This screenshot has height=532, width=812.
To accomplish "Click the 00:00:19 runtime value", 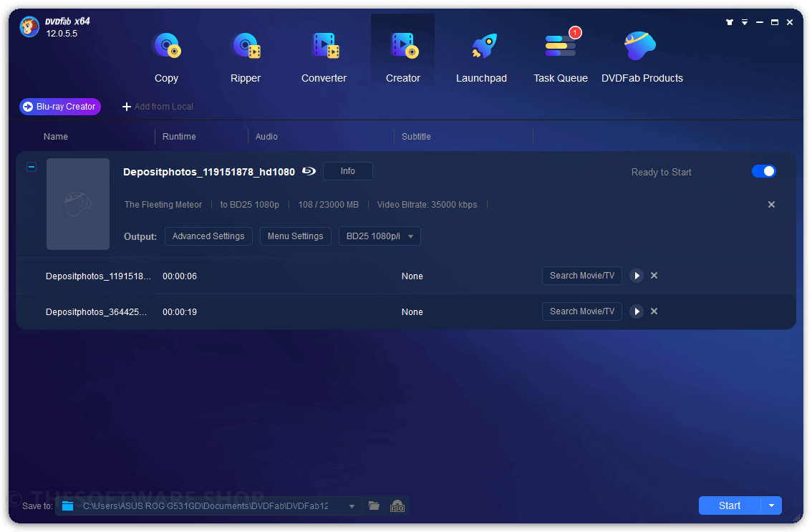I will (180, 312).
